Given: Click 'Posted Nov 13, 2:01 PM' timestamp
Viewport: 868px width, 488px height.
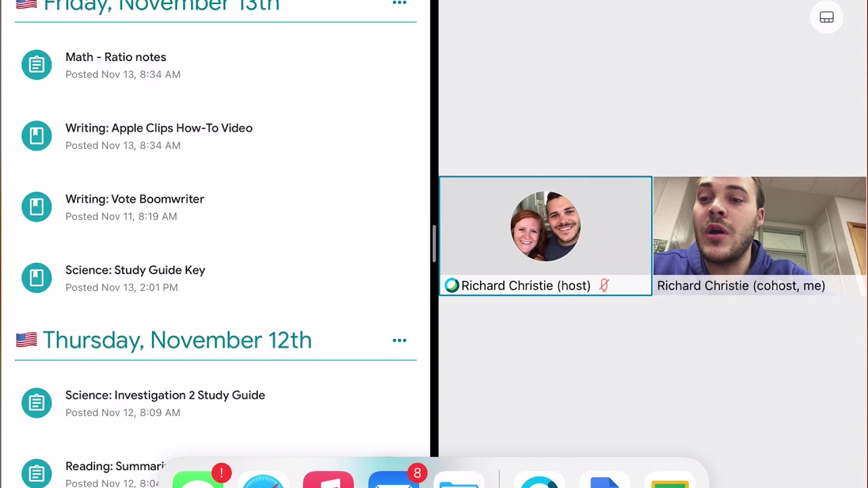Looking at the screenshot, I should [x=121, y=287].
